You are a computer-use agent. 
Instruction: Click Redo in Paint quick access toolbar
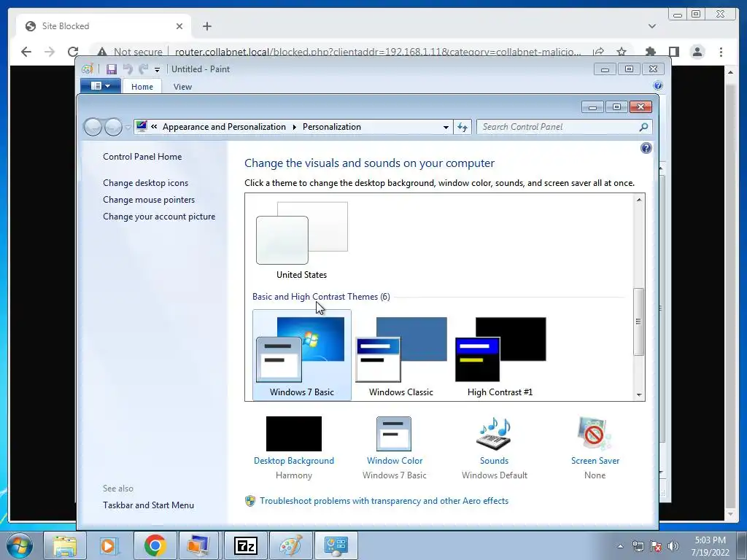(x=143, y=69)
